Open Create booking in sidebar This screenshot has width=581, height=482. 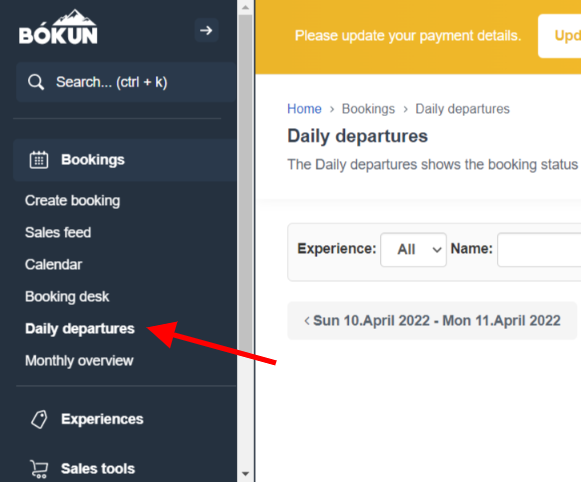(x=72, y=200)
